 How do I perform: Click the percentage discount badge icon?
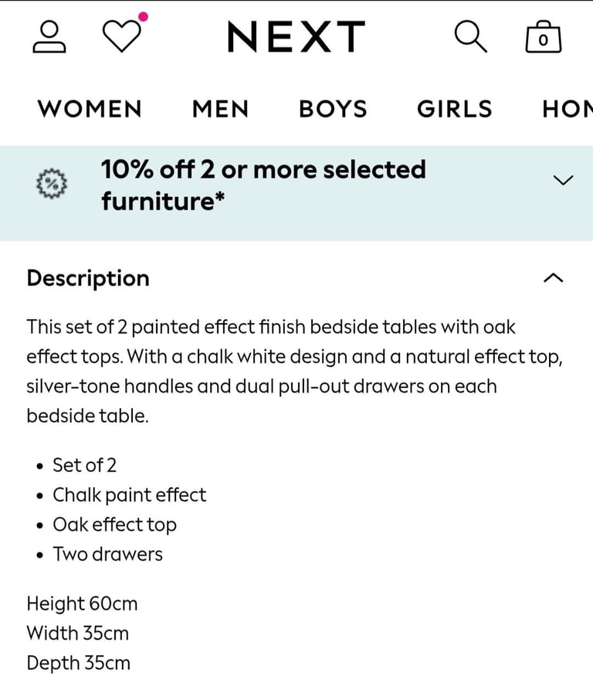[51, 185]
